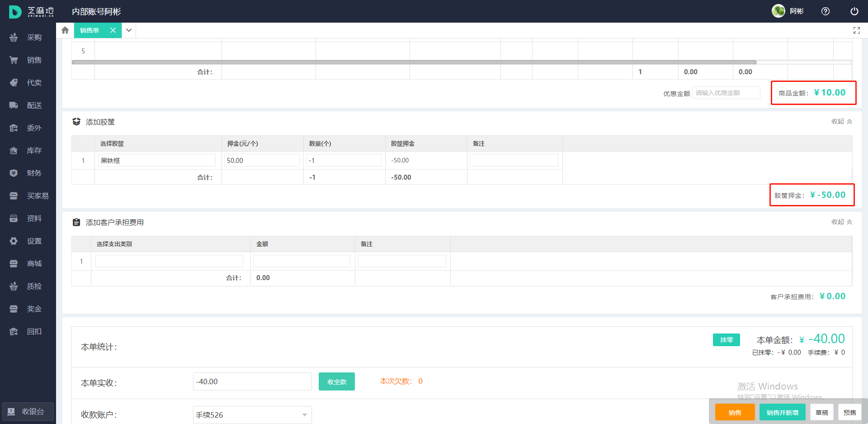The width and height of the screenshot is (868, 424).
Task: Open the 代卖 consignment tag icon
Action: point(14,83)
